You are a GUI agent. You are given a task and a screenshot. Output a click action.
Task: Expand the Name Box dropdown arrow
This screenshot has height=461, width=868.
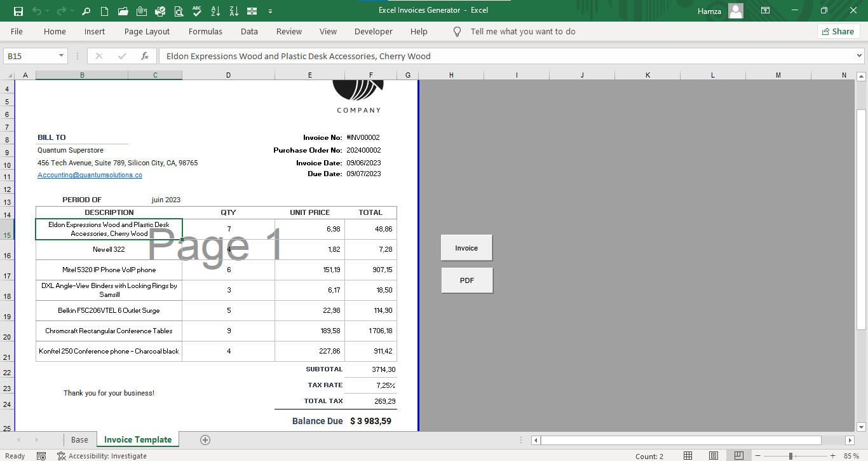coord(61,56)
